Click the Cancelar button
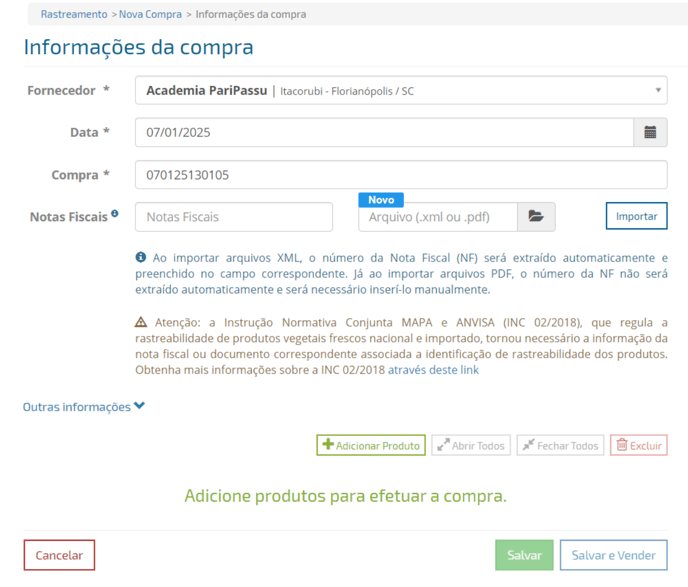The height and width of the screenshot is (587, 688). coord(59,555)
